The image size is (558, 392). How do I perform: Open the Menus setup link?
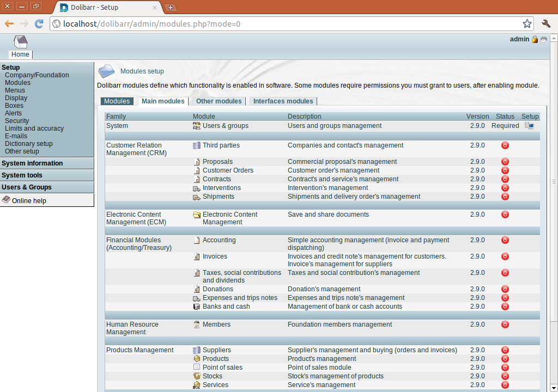point(15,90)
